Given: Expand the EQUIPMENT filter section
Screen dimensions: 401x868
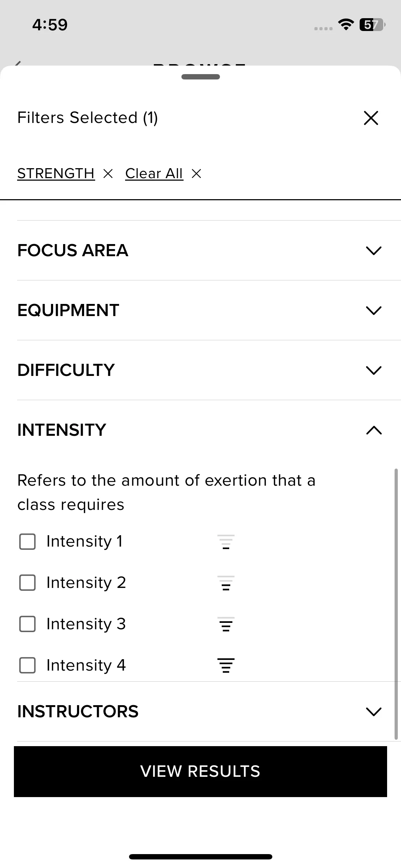Looking at the screenshot, I should 374,310.
